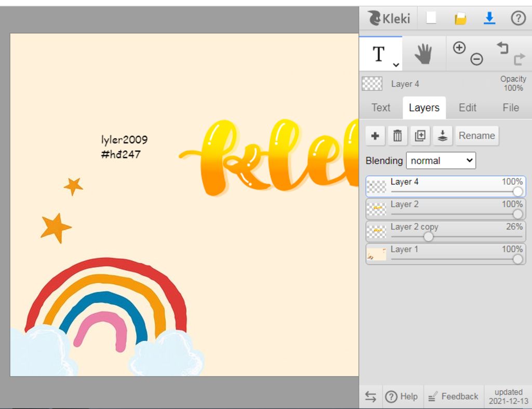Open the Feedback link
The height and width of the screenshot is (409, 532).
pyautogui.click(x=453, y=397)
